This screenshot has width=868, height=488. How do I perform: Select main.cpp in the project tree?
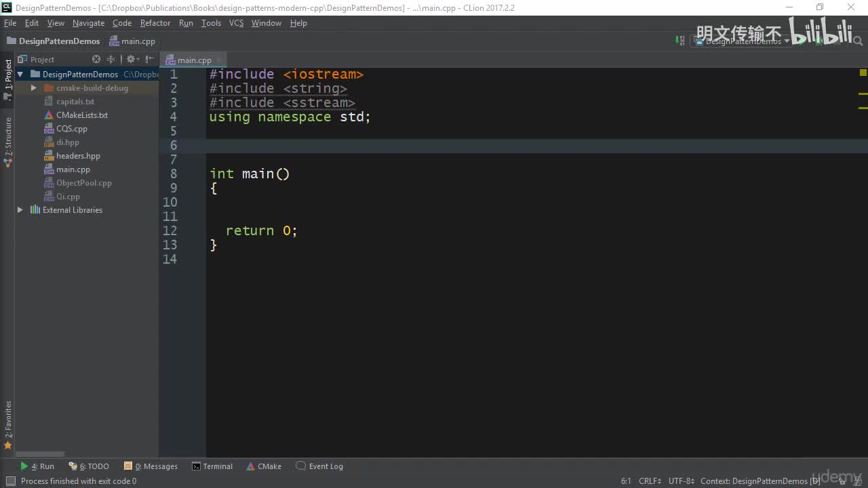[73, 169]
